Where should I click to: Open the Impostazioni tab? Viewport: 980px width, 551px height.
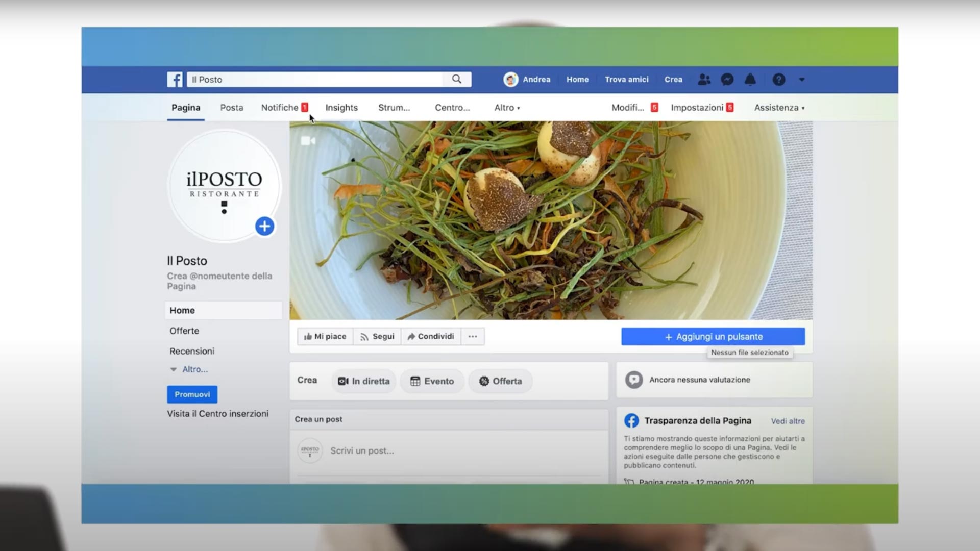tap(702, 108)
